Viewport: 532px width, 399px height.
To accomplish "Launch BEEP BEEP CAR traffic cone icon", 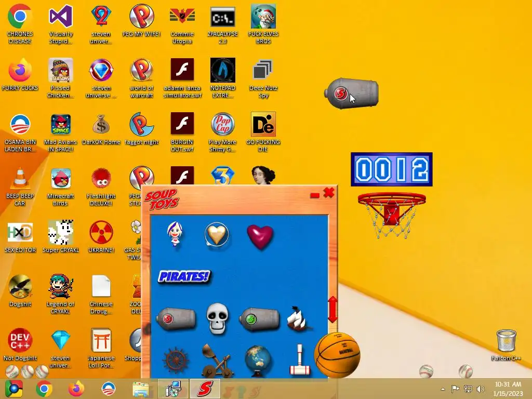I will point(20,187).
